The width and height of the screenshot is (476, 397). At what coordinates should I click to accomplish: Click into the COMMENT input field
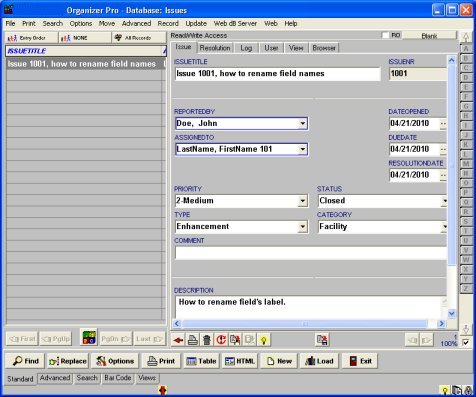click(x=311, y=253)
